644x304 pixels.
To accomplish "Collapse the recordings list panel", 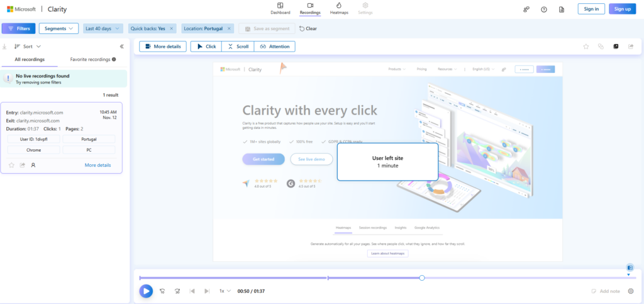I will point(121,47).
